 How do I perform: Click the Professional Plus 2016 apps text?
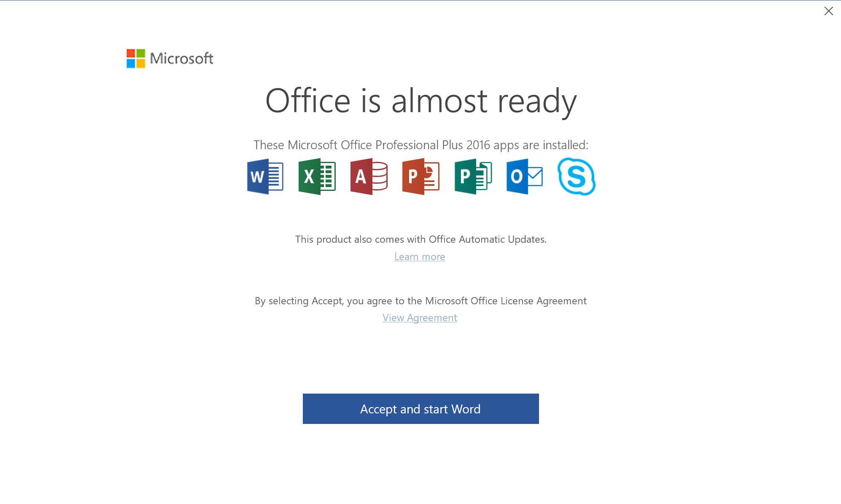click(421, 145)
